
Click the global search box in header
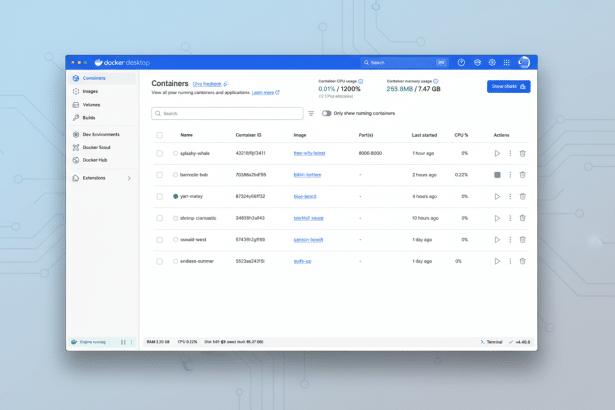(x=404, y=62)
